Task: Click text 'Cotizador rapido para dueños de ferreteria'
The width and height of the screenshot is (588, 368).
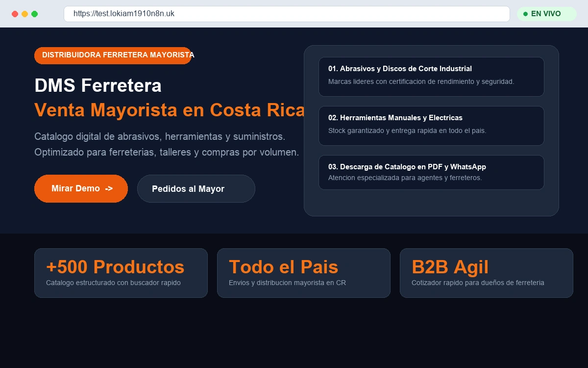Action: (x=478, y=283)
